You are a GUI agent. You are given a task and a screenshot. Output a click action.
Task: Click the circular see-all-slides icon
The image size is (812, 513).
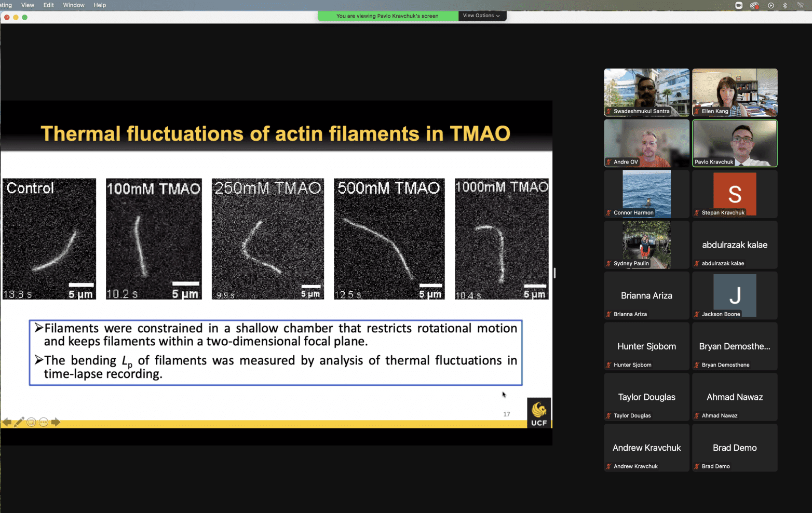[31, 422]
